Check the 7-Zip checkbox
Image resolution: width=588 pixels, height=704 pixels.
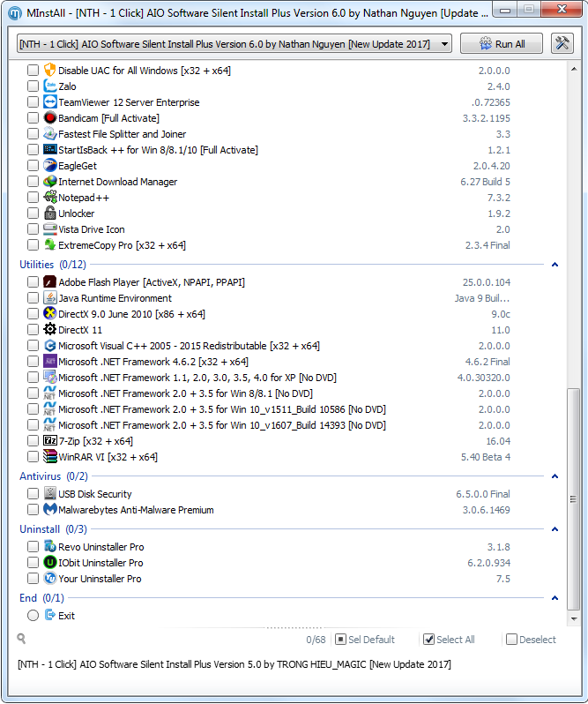(33, 440)
